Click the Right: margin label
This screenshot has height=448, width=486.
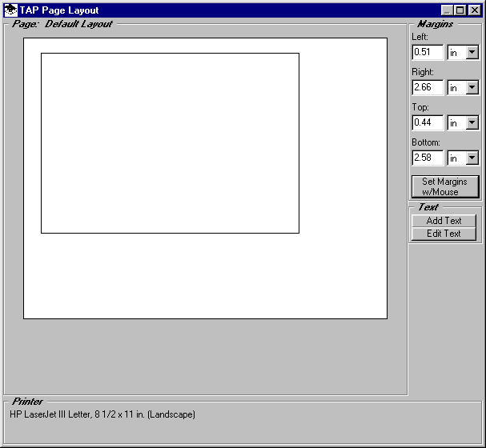[x=423, y=72]
